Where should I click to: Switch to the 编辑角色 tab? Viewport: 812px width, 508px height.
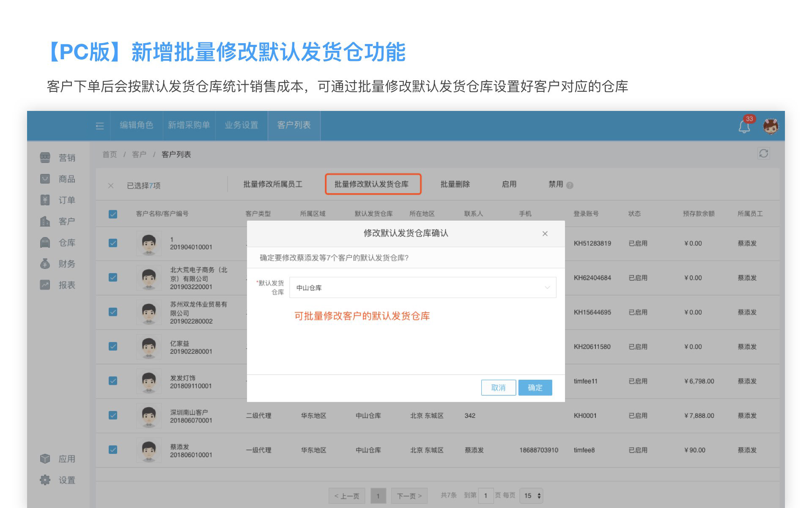click(136, 125)
